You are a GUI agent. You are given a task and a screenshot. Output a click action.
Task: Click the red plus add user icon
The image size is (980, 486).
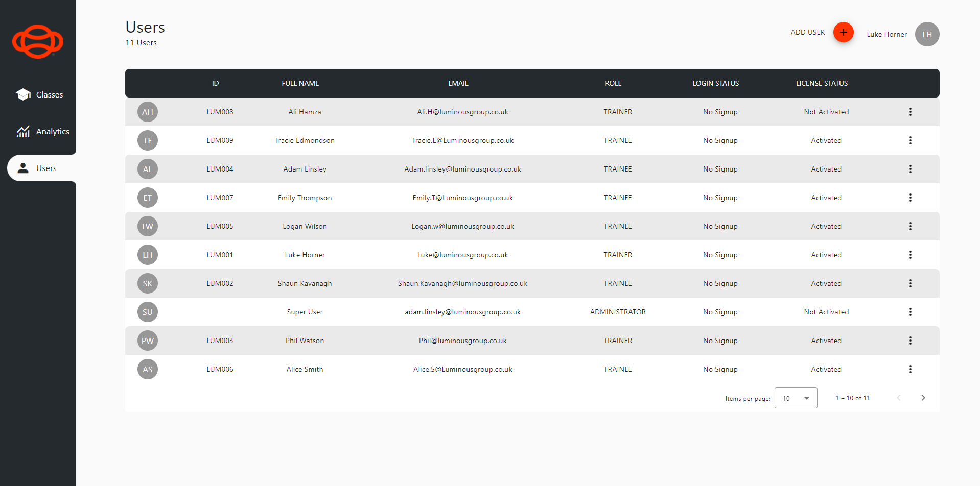[843, 33]
